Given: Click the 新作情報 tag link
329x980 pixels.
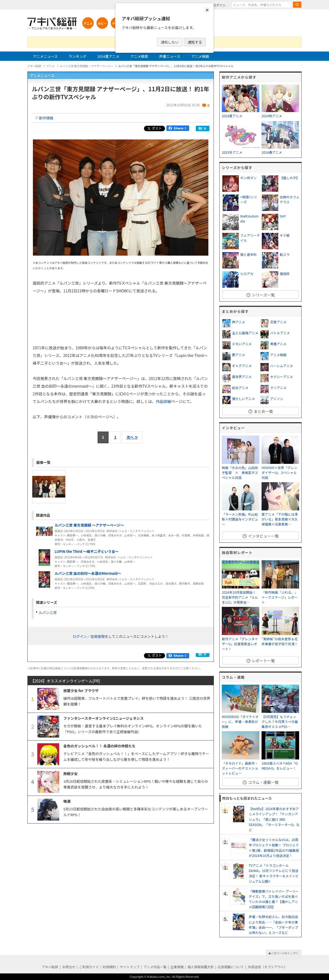Looking at the screenshot, I should [x=46, y=118].
